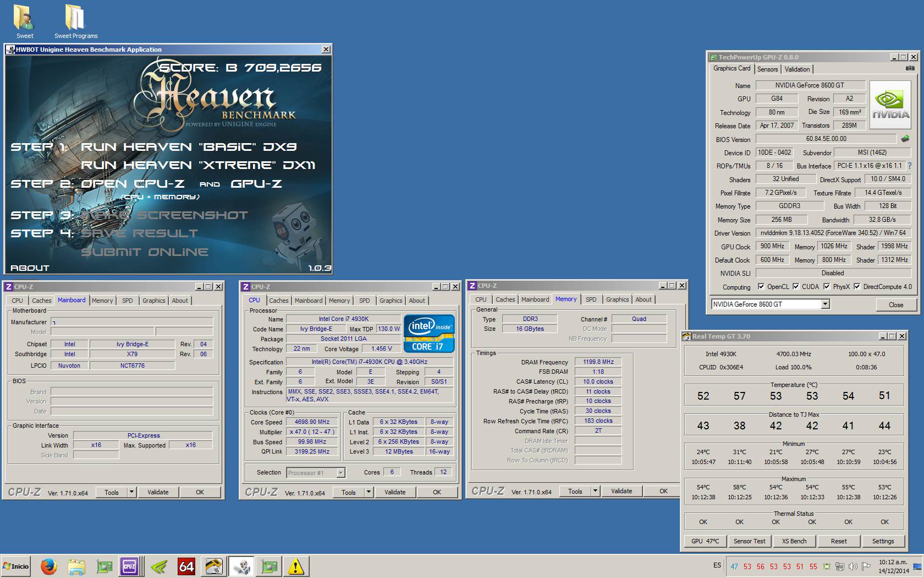This screenshot has width=924, height=578.
Task: Click HWBOT Heaven window title bar icon
Action: [x=10, y=50]
